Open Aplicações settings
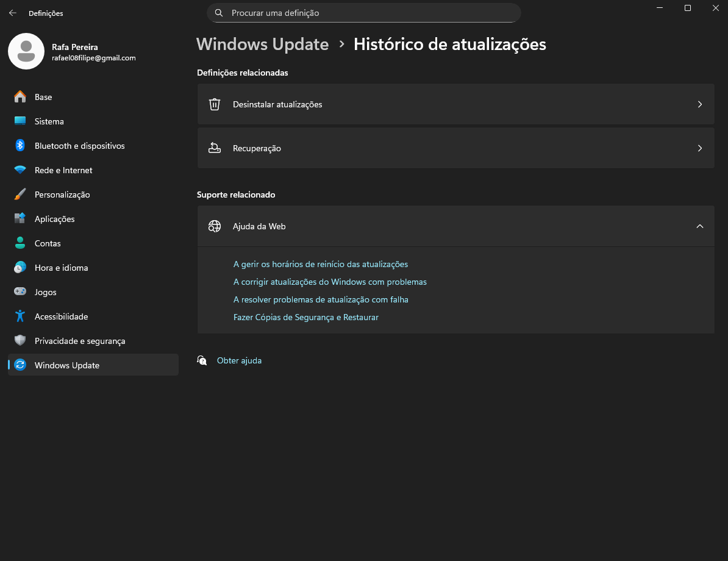 point(93,219)
